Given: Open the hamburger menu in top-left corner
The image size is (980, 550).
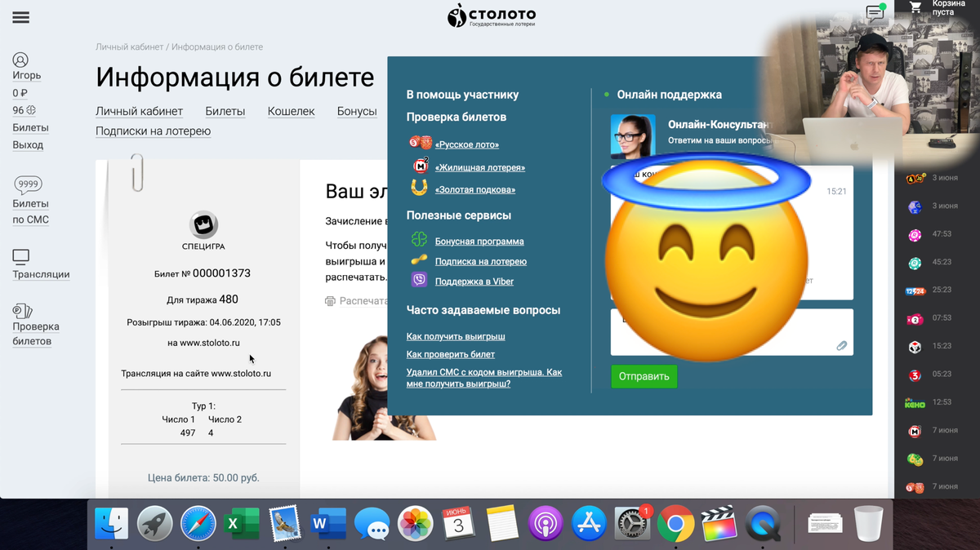Looking at the screenshot, I should pyautogui.click(x=20, y=16).
